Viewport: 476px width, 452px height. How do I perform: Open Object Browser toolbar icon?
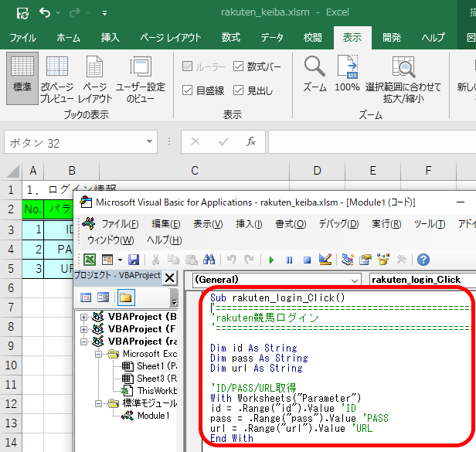click(383, 260)
